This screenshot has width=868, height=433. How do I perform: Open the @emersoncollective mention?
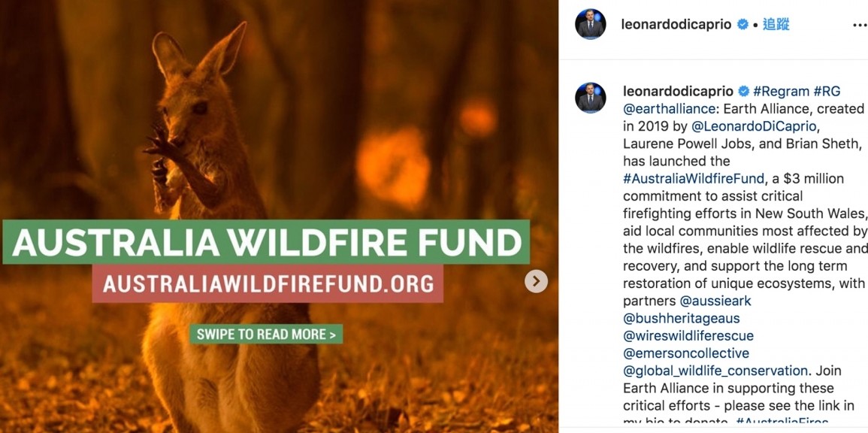(685, 353)
